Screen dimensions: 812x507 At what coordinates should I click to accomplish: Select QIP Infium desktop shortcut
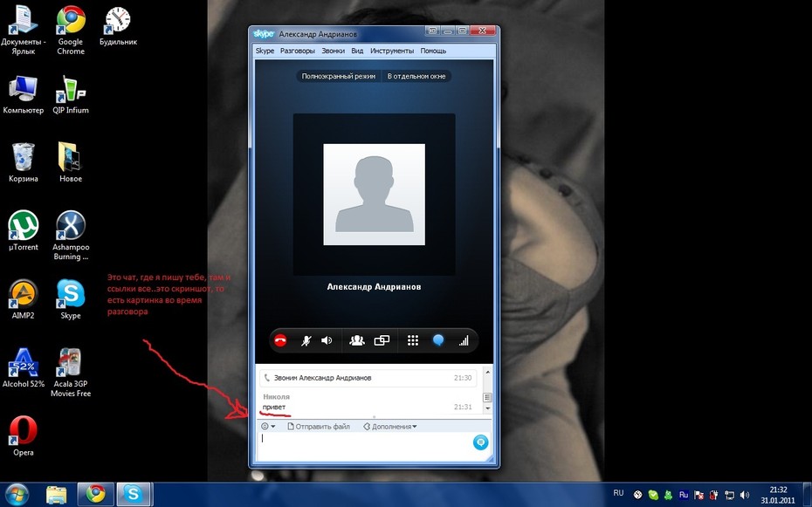point(71,95)
